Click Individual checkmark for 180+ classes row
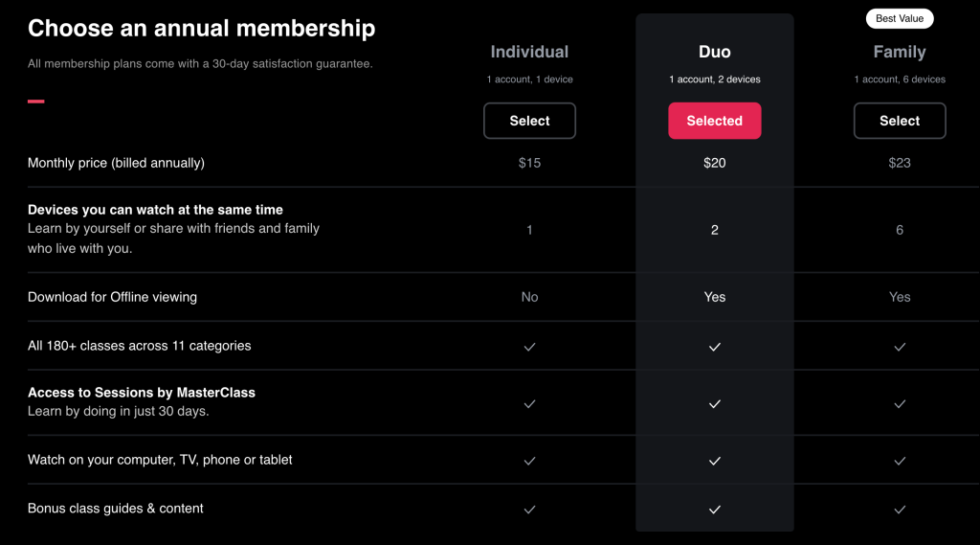 tap(529, 347)
